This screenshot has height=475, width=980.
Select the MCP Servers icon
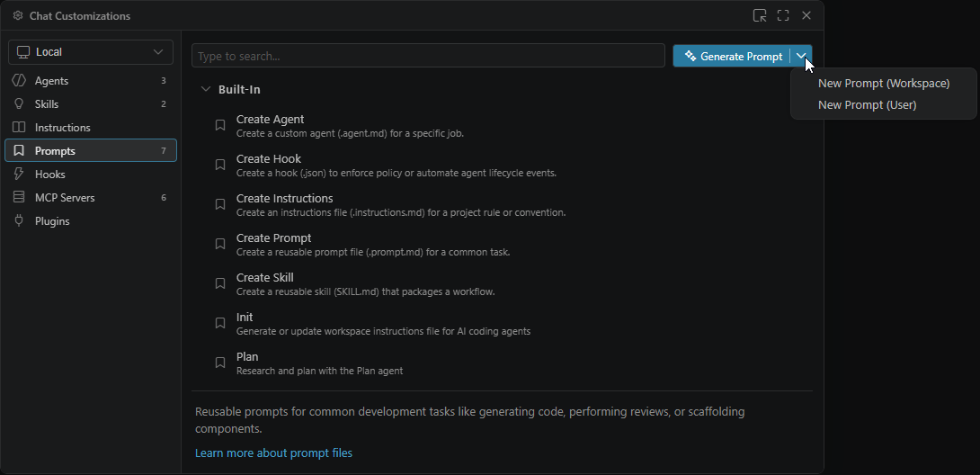point(19,198)
